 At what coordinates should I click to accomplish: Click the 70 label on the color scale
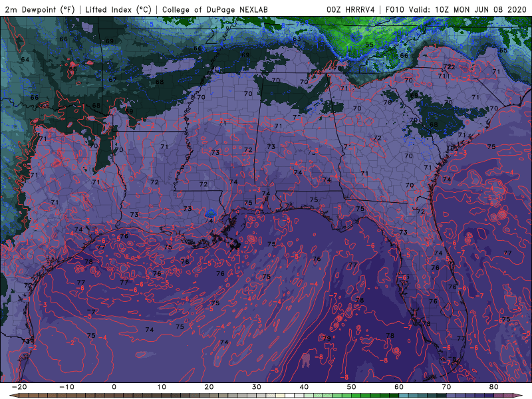click(x=446, y=387)
